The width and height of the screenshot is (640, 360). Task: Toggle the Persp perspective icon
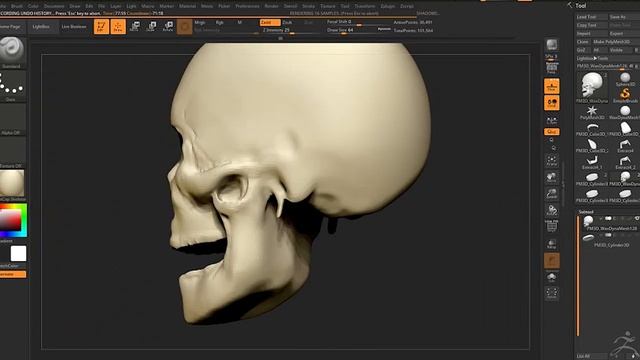point(551,68)
